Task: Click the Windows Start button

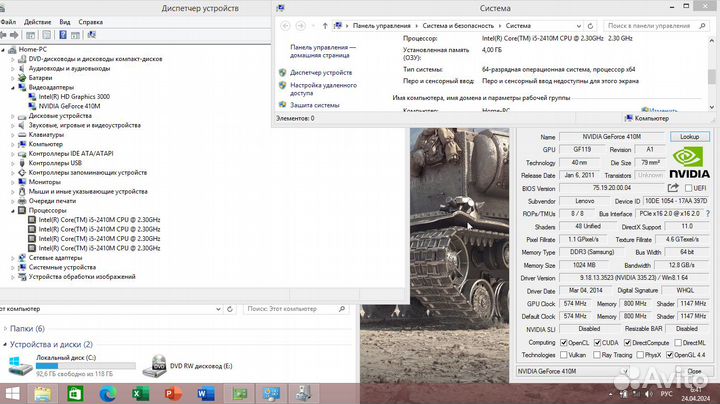Action: tap(12, 394)
